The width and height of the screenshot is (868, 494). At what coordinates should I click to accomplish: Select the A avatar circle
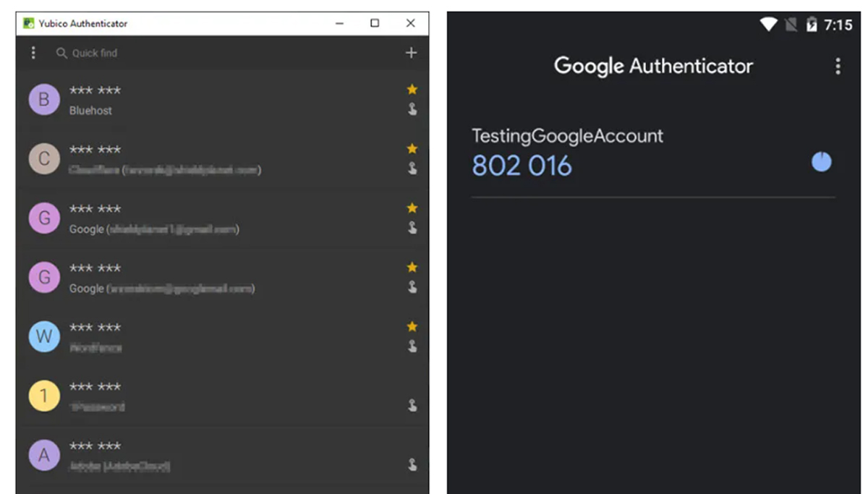click(44, 456)
